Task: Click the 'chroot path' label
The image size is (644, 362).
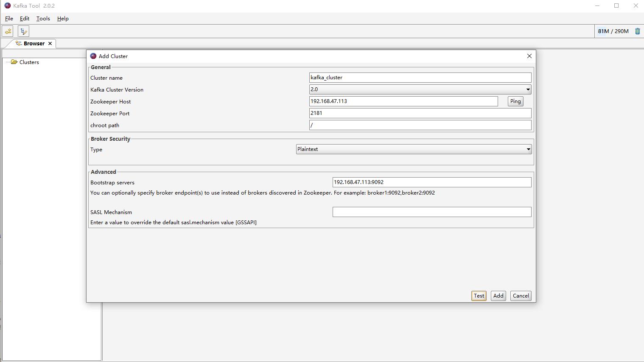Action: point(105,125)
